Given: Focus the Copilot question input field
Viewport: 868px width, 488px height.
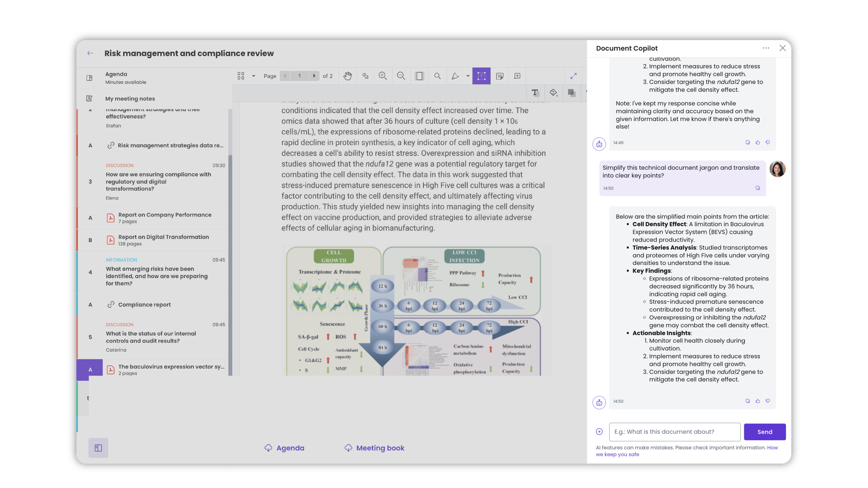Looking at the screenshot, I should 674,432.
